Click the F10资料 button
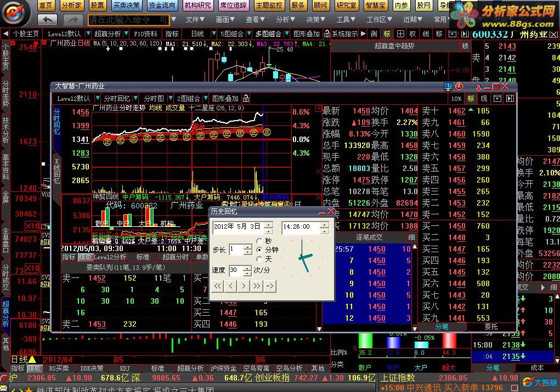560x392 pixels. pyautogui.click(x=145, y=34)
